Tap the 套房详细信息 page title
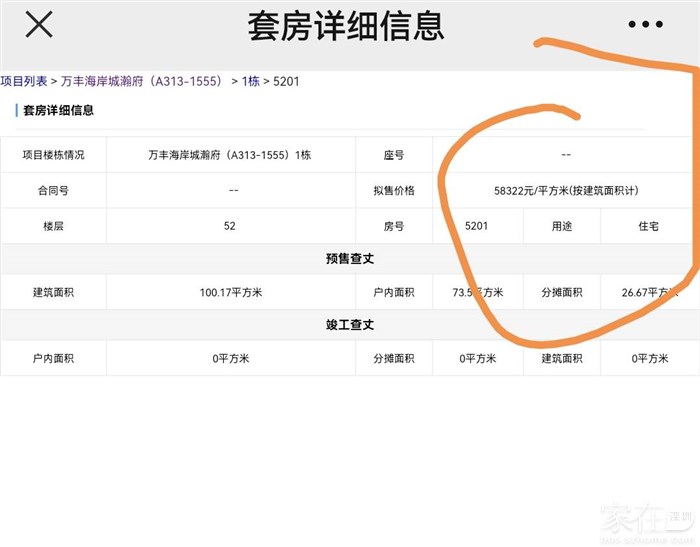The width and height of the screenshot is (700, 547). (346, 26)
